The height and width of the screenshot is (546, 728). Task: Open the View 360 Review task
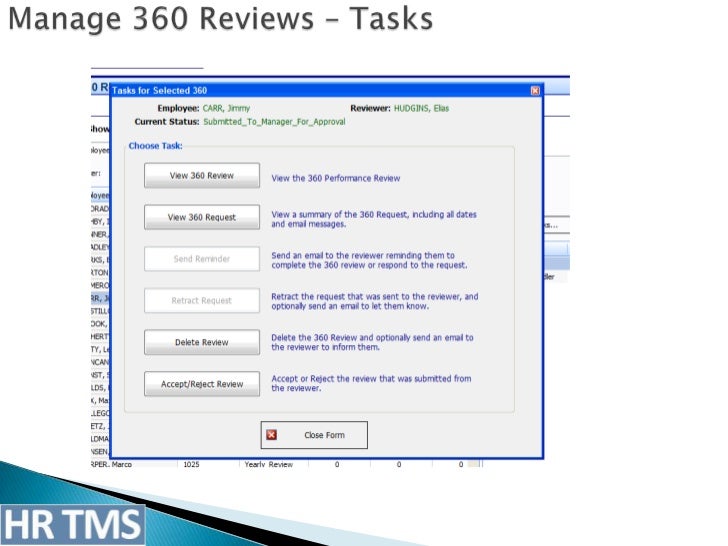pos(202,176)
